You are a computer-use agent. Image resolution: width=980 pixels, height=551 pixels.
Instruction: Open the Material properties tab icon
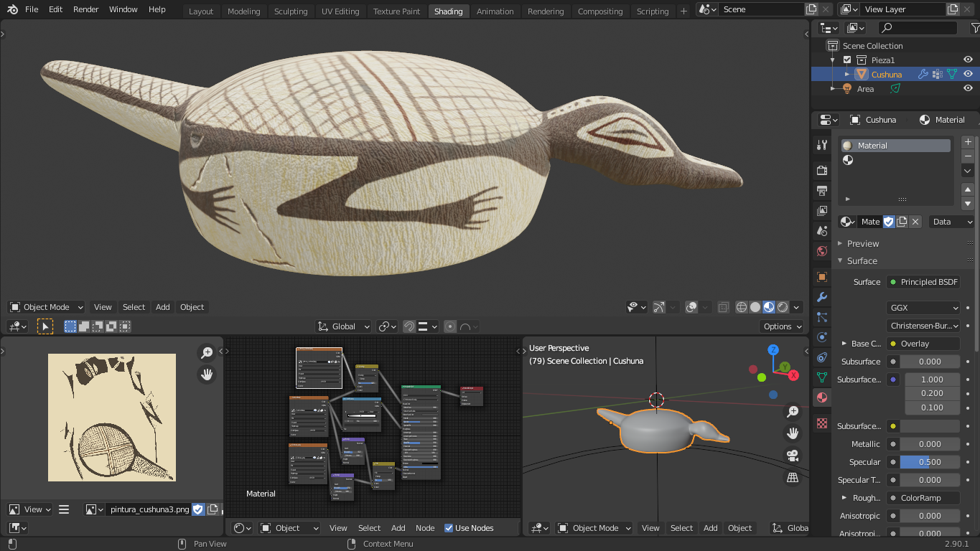click(x=822, y=397)
